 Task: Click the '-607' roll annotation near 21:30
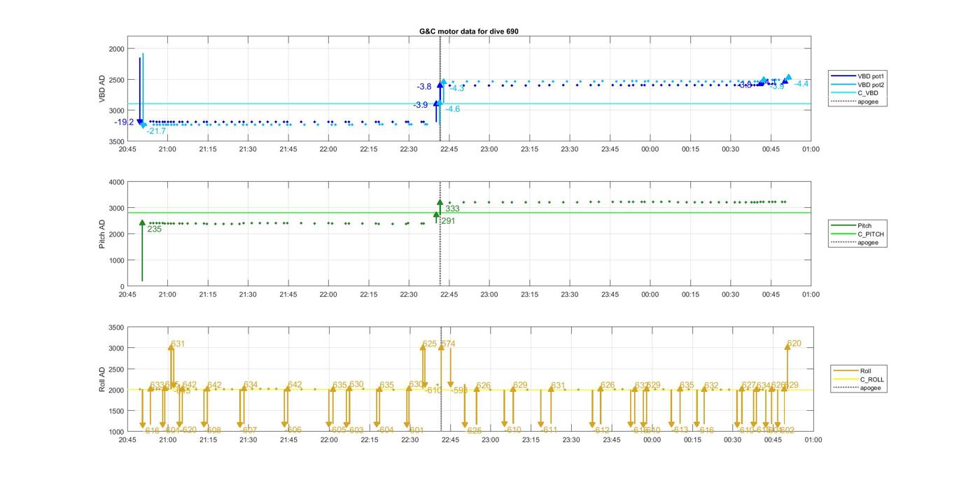click(248, 430)
